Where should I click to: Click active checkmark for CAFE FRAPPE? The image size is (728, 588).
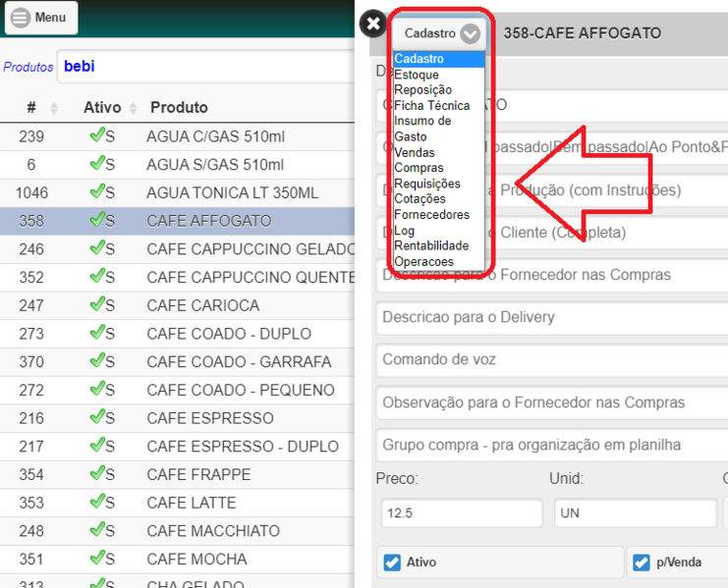tap(97, 473)
